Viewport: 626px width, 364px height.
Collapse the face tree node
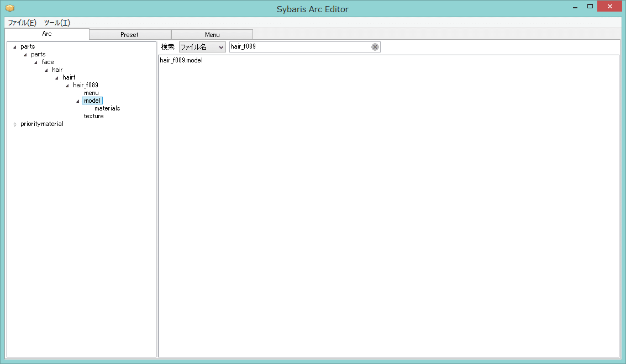click(x=36, y=62)
